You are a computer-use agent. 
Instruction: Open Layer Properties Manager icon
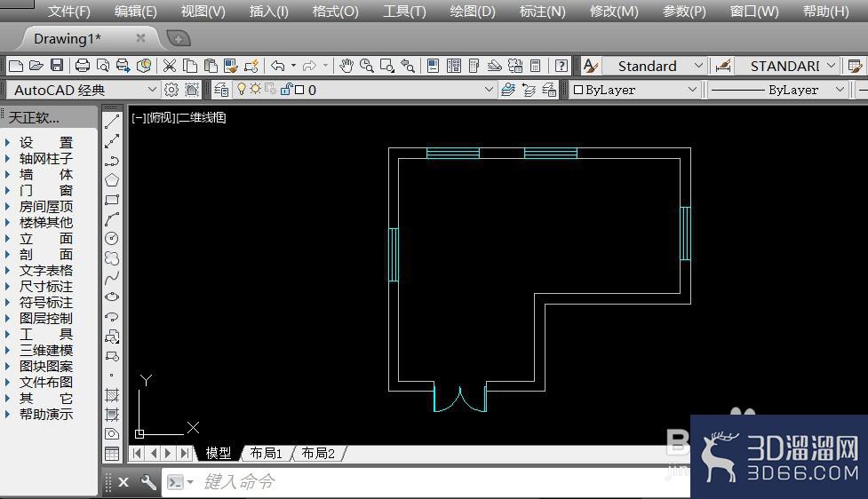221,90
